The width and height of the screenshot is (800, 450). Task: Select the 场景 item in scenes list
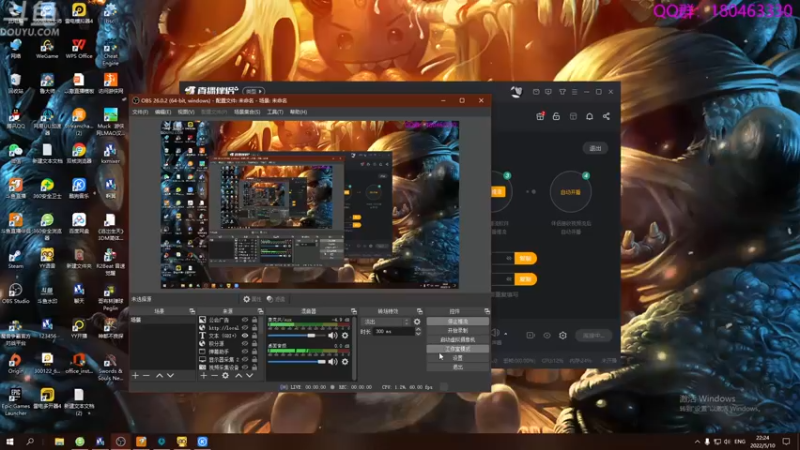pyautogui.click(x=163, y=320)
